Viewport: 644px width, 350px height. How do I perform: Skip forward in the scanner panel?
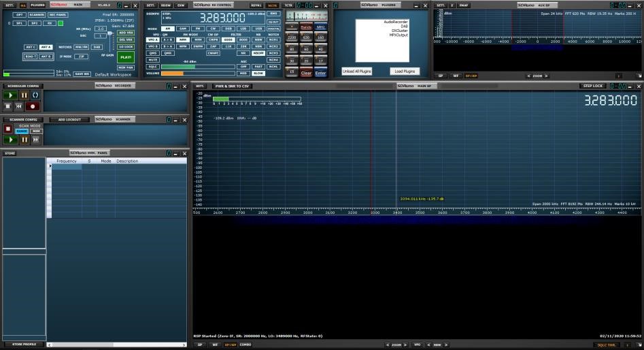36,140
